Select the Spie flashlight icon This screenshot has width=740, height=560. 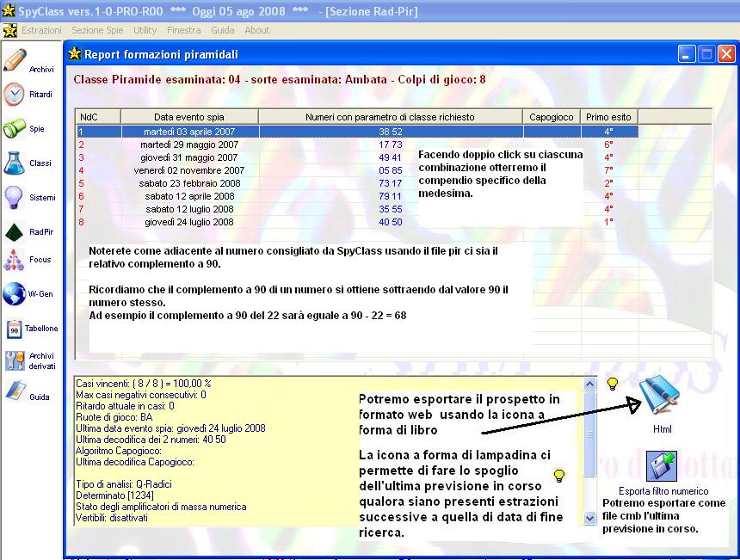pos(14,128)
